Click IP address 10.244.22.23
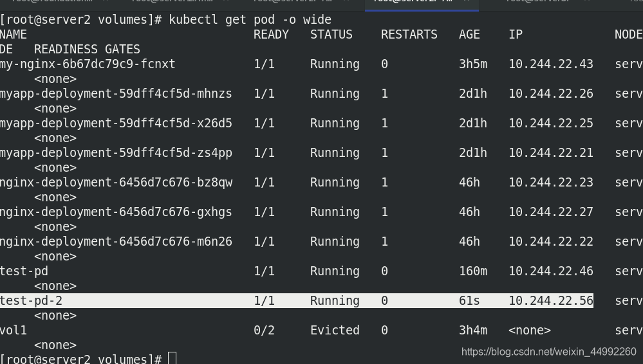The height and width of the screenshot is (364, 643). point(551,182)
